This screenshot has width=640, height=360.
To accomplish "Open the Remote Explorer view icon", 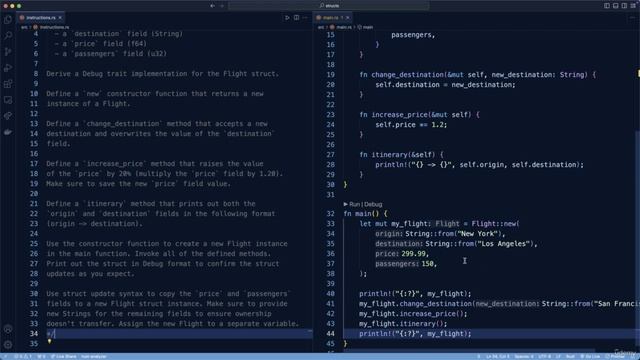I will click(x=8, y=100).
